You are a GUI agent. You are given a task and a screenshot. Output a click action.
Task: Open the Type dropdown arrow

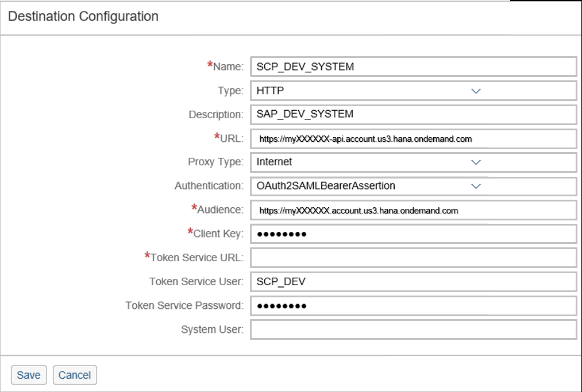tap(476, 91)
